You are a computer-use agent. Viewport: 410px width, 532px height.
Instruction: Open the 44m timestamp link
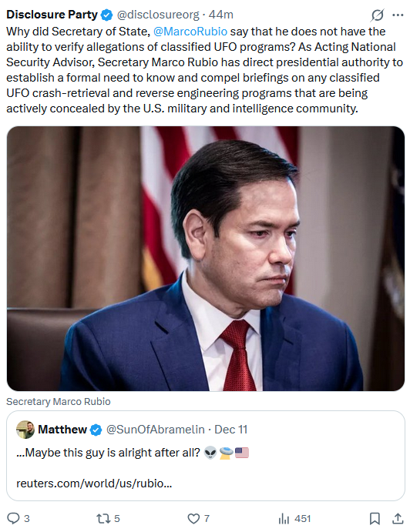pos(220,15)
